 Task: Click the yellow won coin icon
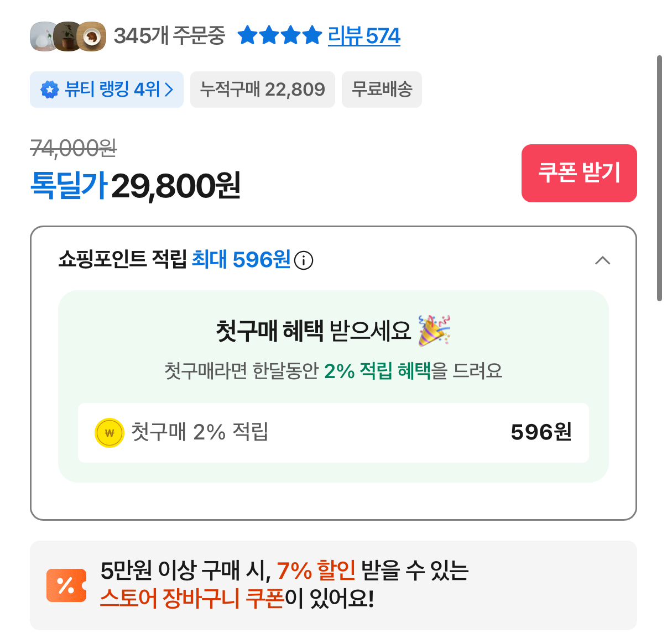click(110, 433)
